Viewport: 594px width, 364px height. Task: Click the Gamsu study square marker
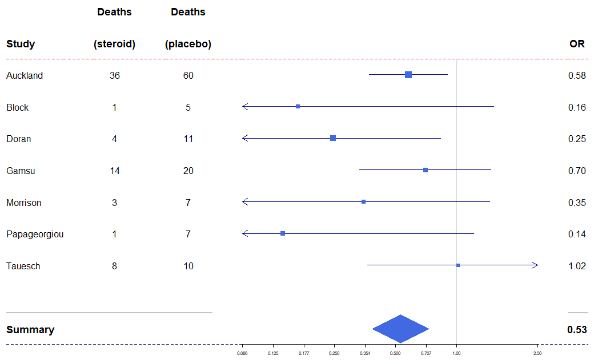pos(426,170)
